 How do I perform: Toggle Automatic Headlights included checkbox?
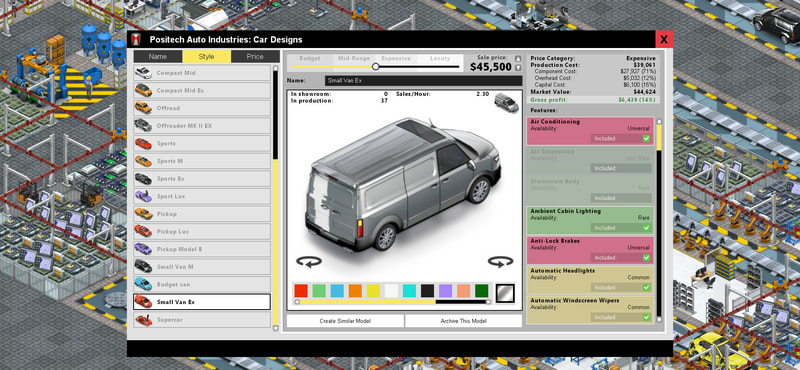[x=646, y=287]
